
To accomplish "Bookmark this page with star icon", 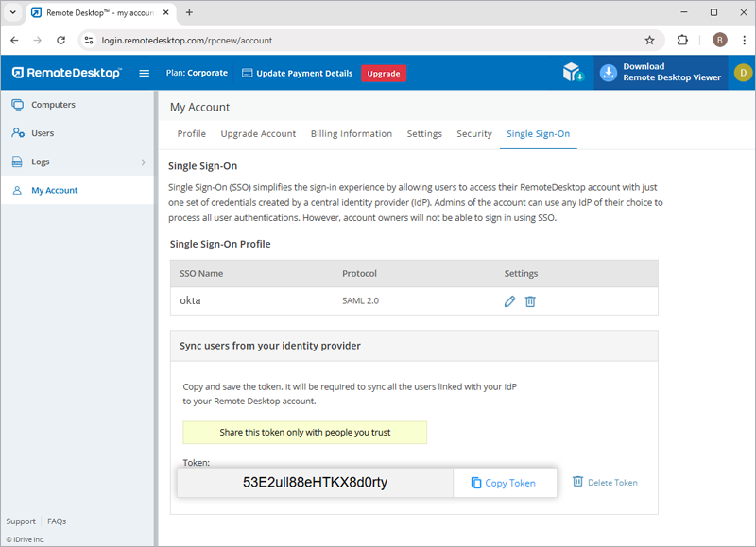I will [649, 41].
